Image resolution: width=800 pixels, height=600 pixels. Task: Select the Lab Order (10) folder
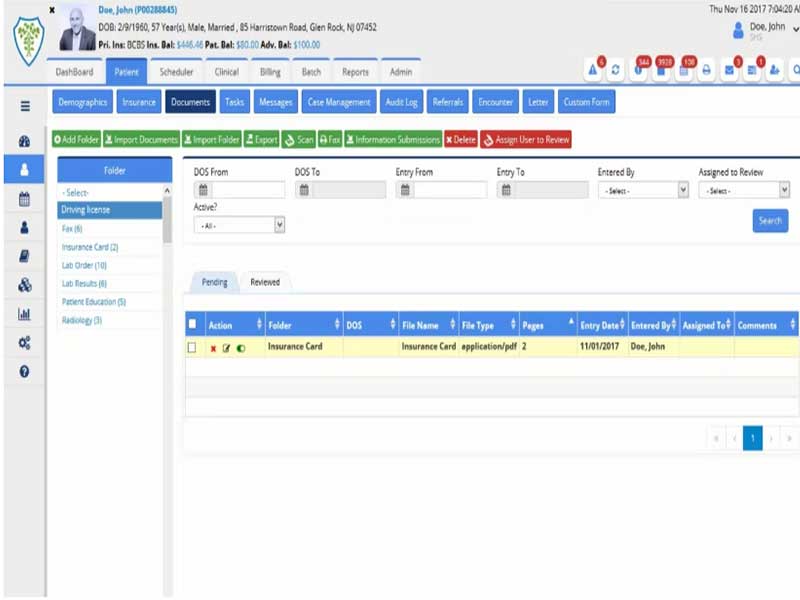[84, 265]
